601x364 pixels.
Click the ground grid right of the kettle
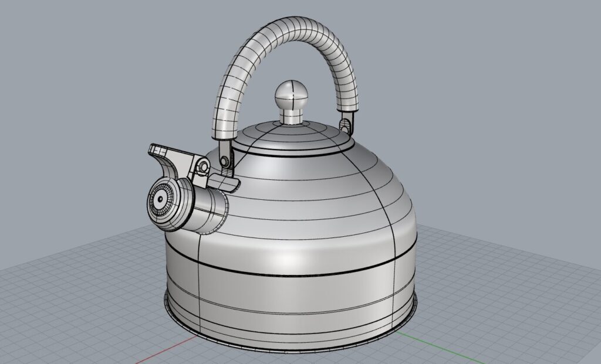tap(499, 281)
